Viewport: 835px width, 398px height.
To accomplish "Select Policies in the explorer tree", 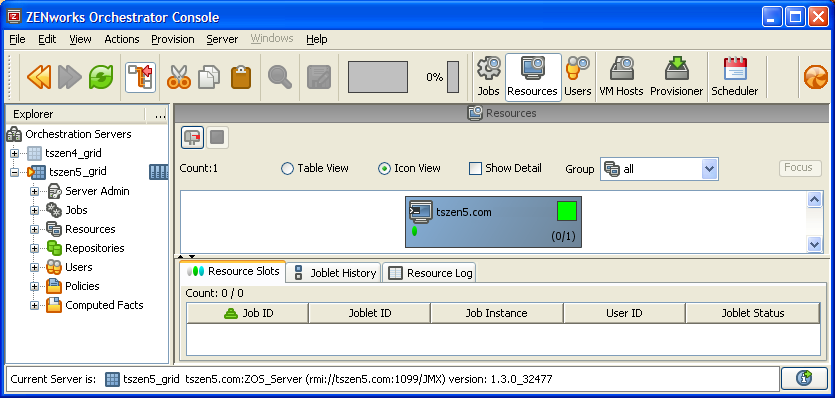I will 82,286.
